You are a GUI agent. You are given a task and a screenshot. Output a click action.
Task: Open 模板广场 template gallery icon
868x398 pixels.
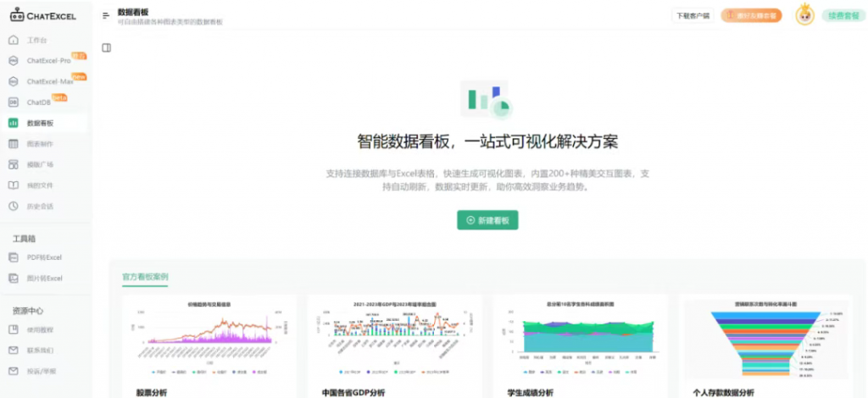13,164
